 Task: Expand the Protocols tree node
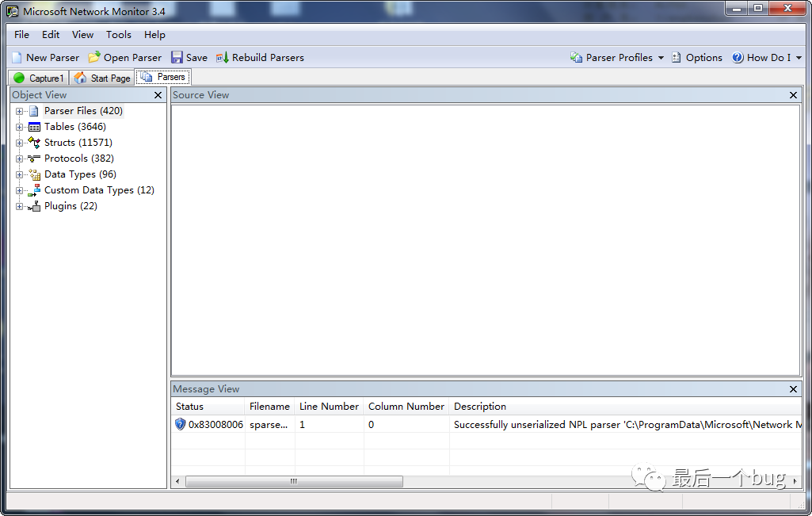tap(19, 159)
